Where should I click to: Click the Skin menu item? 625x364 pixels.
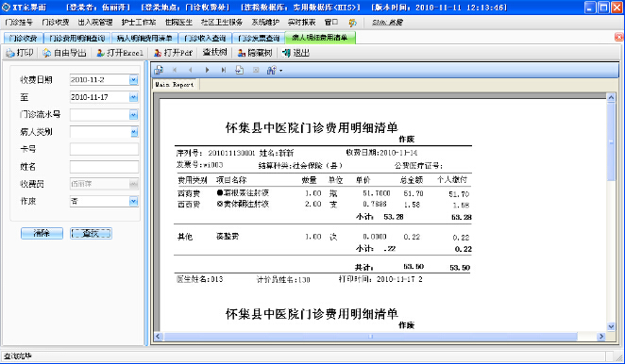pyautogui.click(x=387, y=23)
